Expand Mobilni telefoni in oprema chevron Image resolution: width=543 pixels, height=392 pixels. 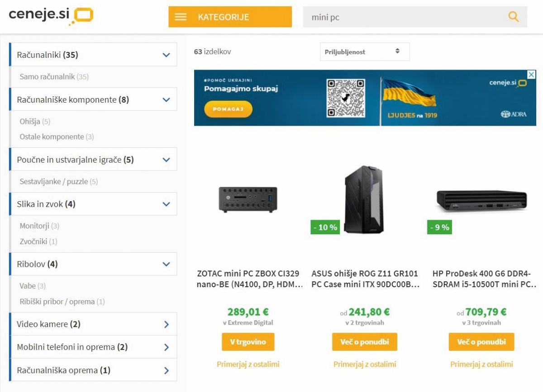pos(166,347)
